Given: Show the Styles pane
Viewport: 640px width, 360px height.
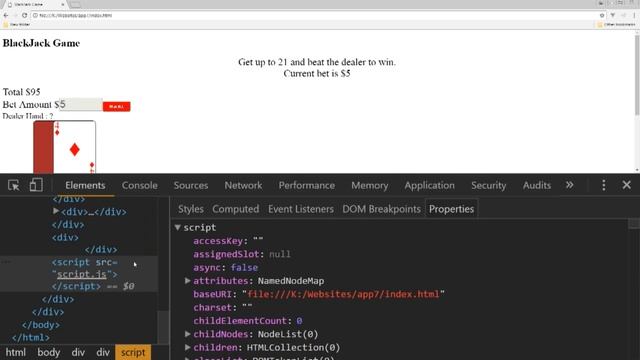Looking at the screenshot, I should pyautogui.click(x=191, y=209).
